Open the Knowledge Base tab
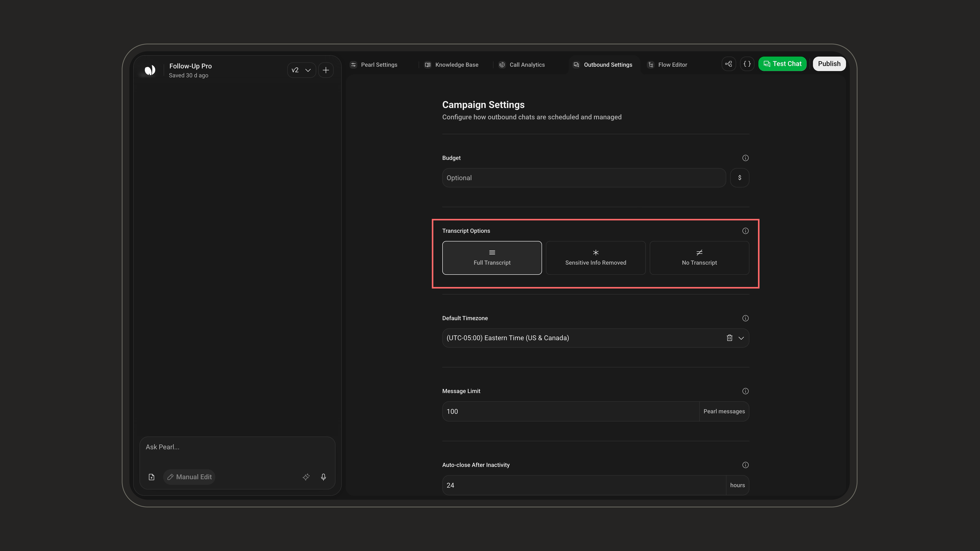 tap(451, 65)
